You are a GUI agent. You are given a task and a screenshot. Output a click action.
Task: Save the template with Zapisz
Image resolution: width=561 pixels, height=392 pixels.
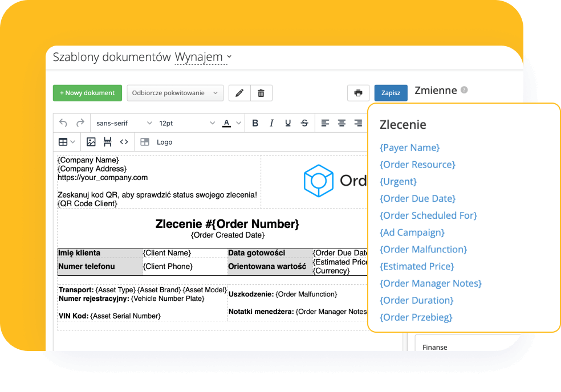pyautogui.click(x=391, y=93)
